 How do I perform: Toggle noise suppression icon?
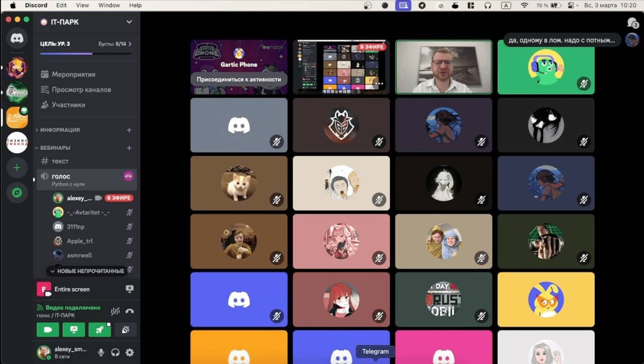[115, 311]
